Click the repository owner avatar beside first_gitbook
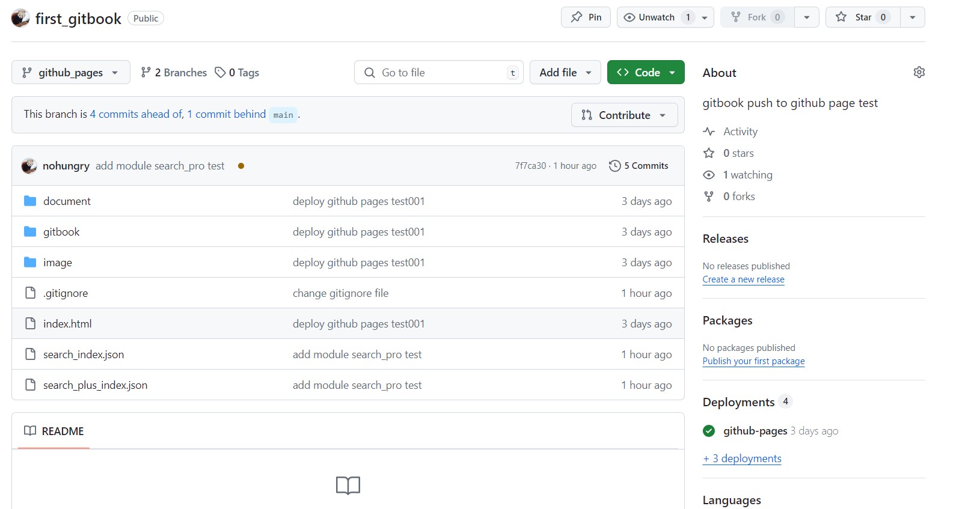 pyautogui.click(x=20, y=18)
